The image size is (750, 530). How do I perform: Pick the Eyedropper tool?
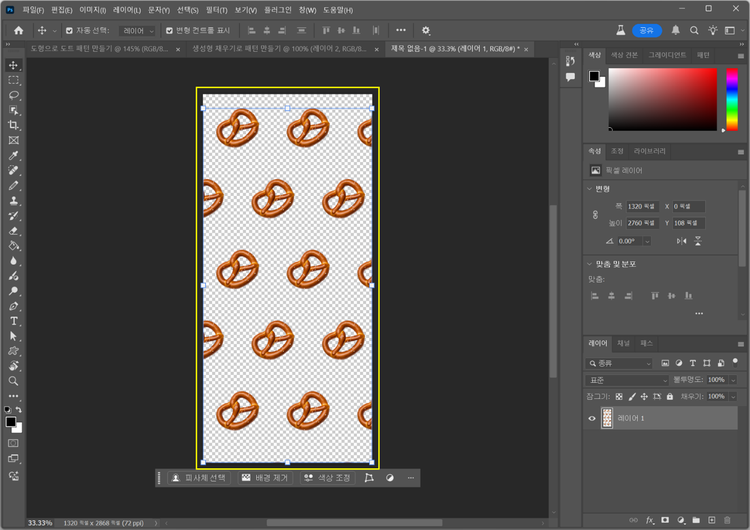pos(14,156)
